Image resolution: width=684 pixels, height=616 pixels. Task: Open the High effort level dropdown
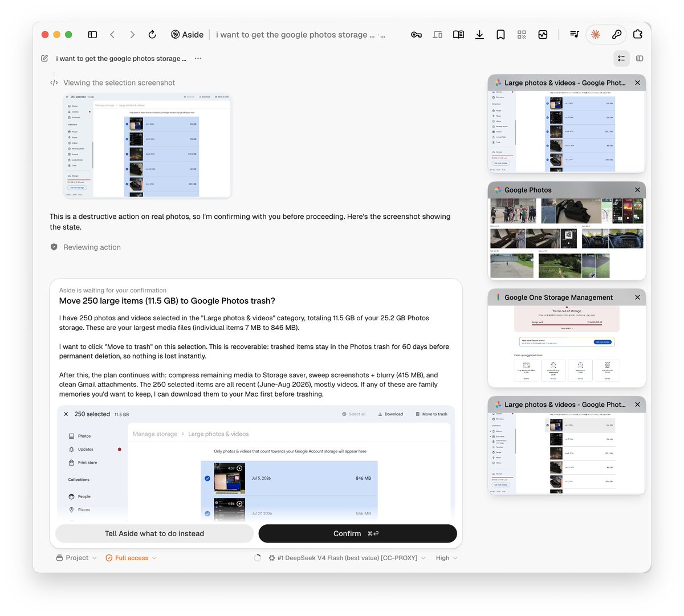tap(447, 558)
